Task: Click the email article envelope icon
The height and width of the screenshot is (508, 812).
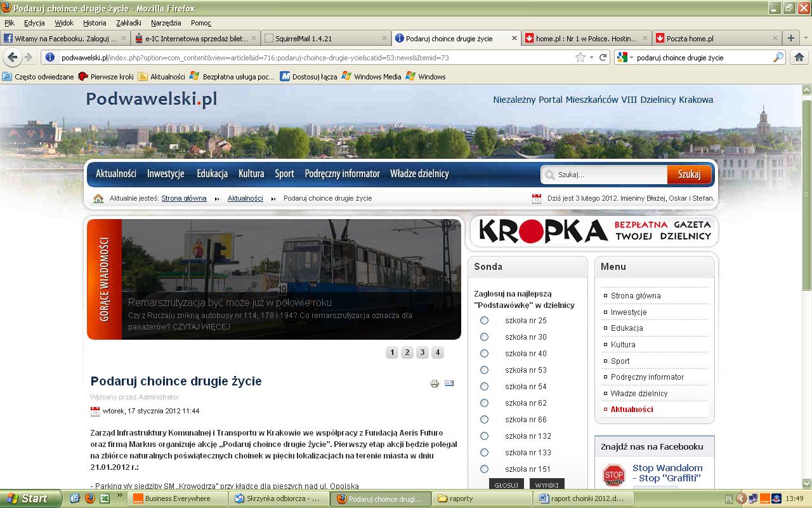Action: click(x=449, y=383)
